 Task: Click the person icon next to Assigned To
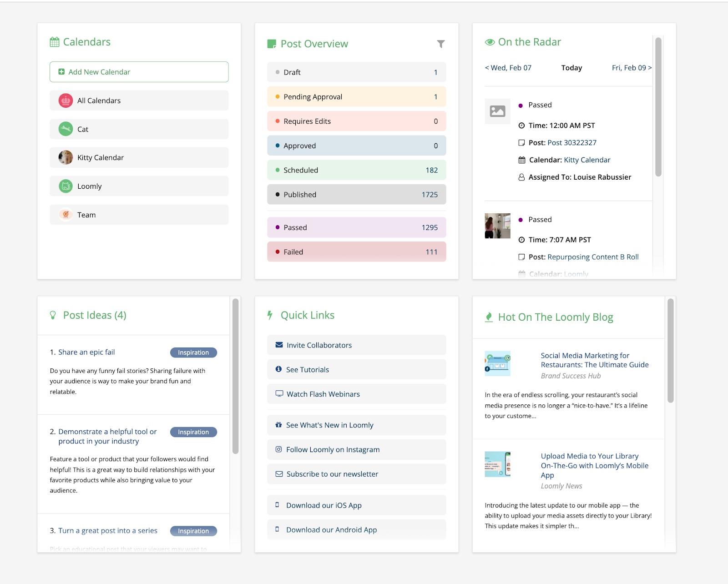[521, 177]
